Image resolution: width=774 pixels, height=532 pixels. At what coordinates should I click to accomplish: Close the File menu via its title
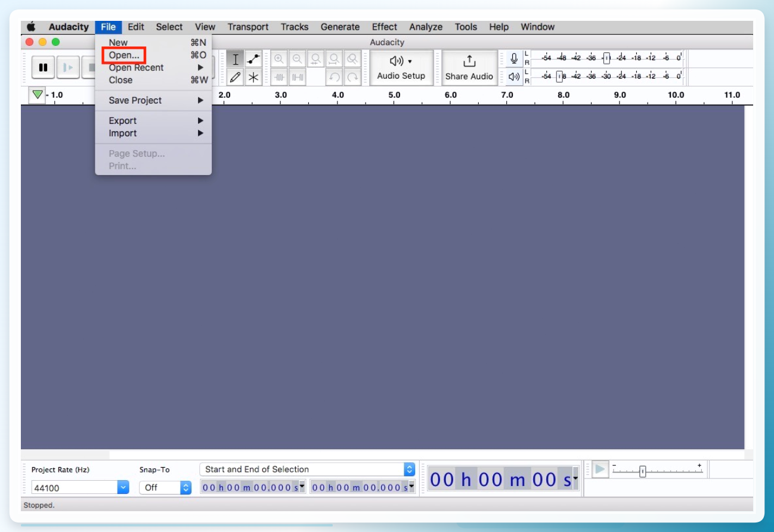pos(109,27)
